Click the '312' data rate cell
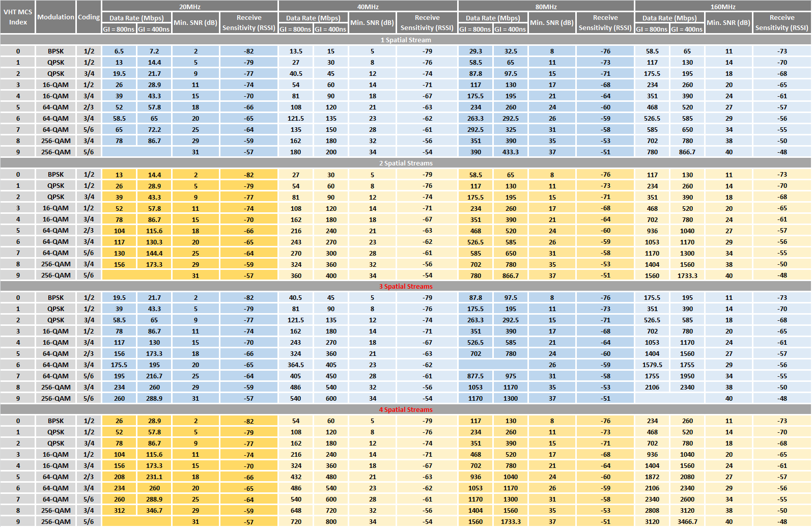The width and height of the screenshot is (812, 527). (119, 511)
